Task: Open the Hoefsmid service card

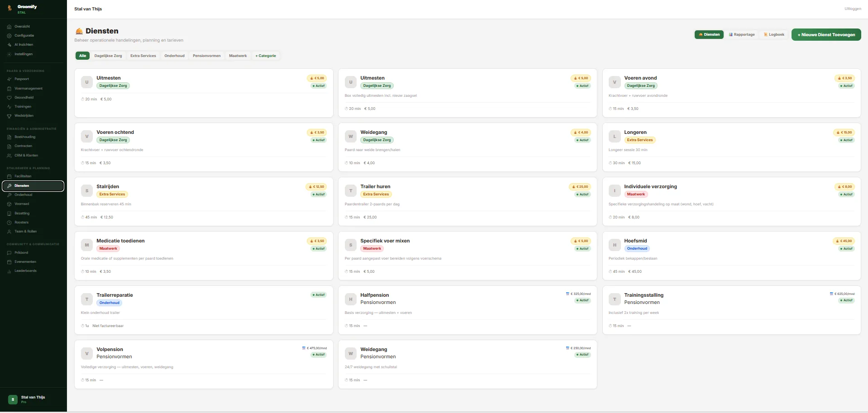Action: (731, 256)
